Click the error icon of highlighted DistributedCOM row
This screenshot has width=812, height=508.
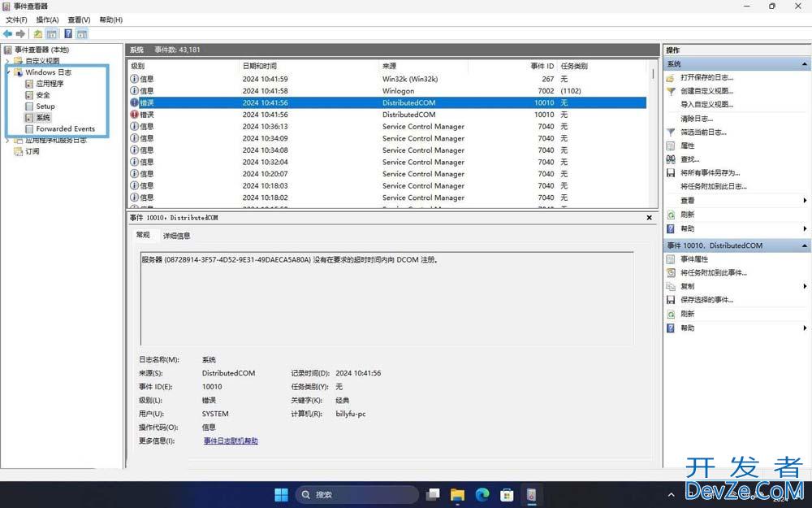134,102
